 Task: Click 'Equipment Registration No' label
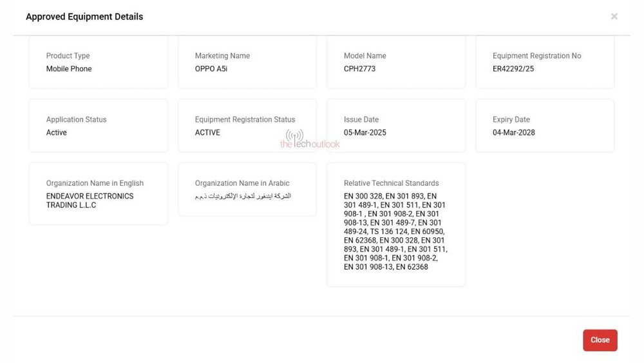click(x=537, y=55)
